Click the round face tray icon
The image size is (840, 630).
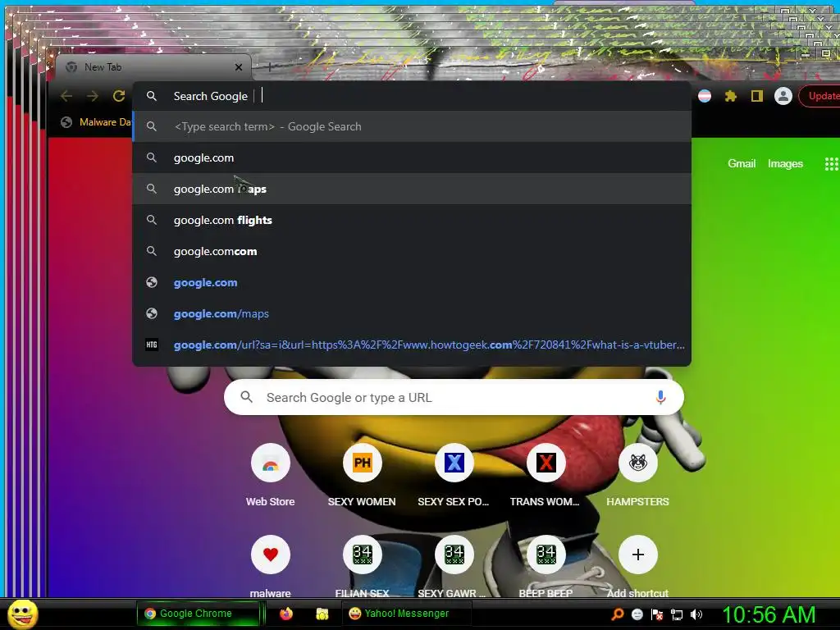(637, 614)
